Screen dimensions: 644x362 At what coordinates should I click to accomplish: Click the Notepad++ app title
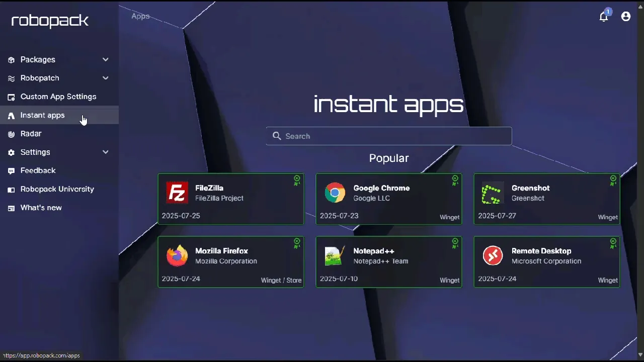(374, 251)
